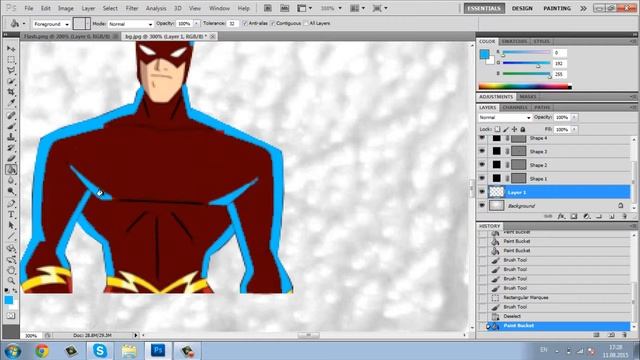
Task: Hide the Layer 1 layer
Action: [482, 192]
